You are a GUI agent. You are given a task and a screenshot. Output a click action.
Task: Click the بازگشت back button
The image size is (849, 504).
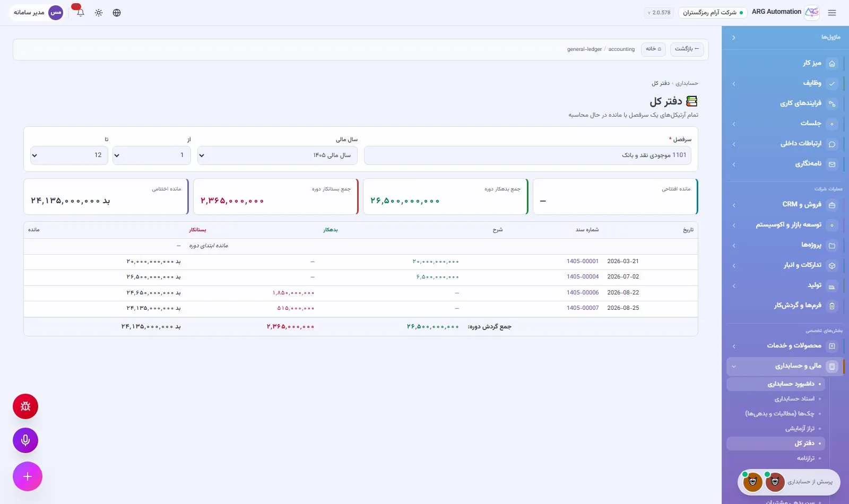tap(687, 49)
